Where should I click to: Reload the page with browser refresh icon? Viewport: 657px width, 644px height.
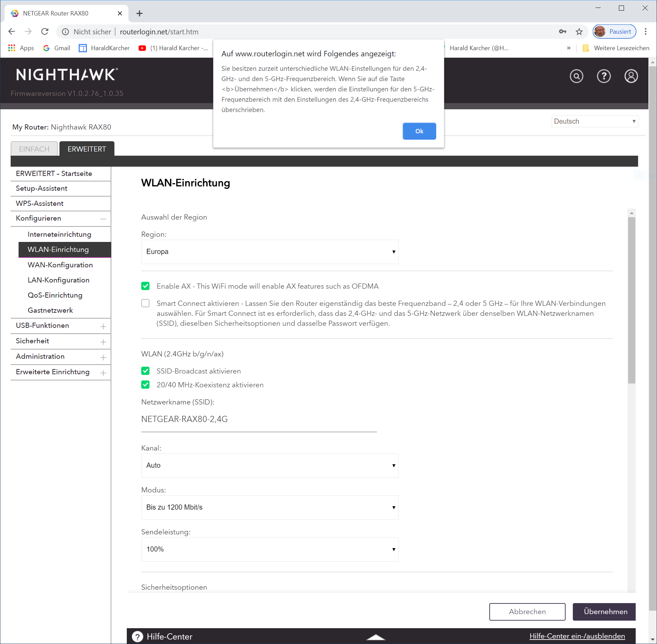coord(45,32)
